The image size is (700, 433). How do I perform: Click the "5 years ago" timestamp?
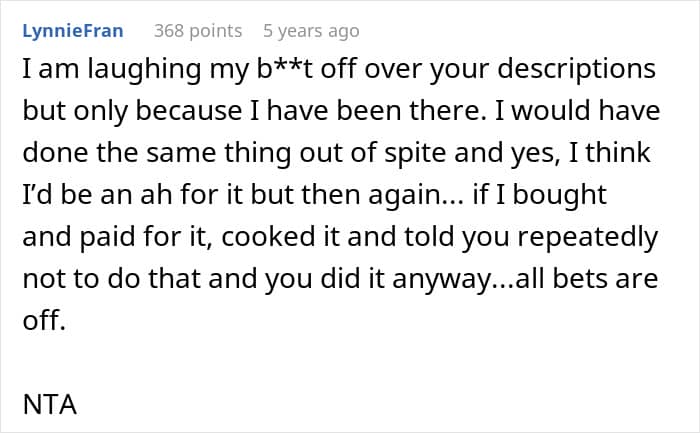[311, 31]
